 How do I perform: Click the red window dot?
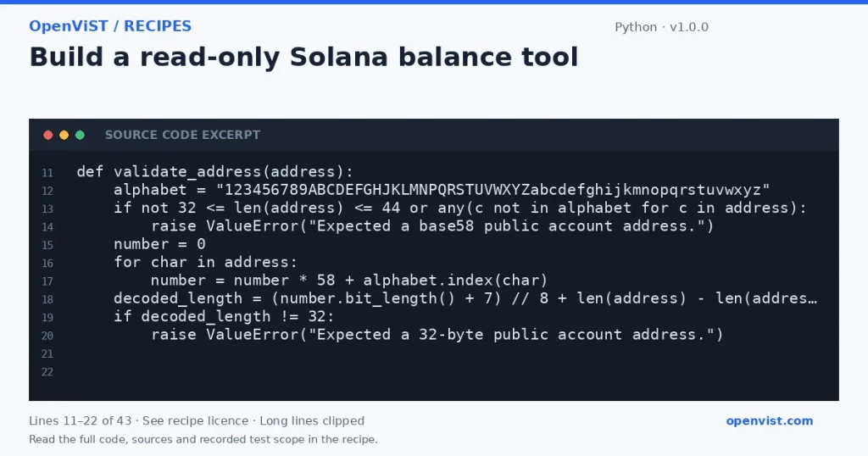click(48, 135)
